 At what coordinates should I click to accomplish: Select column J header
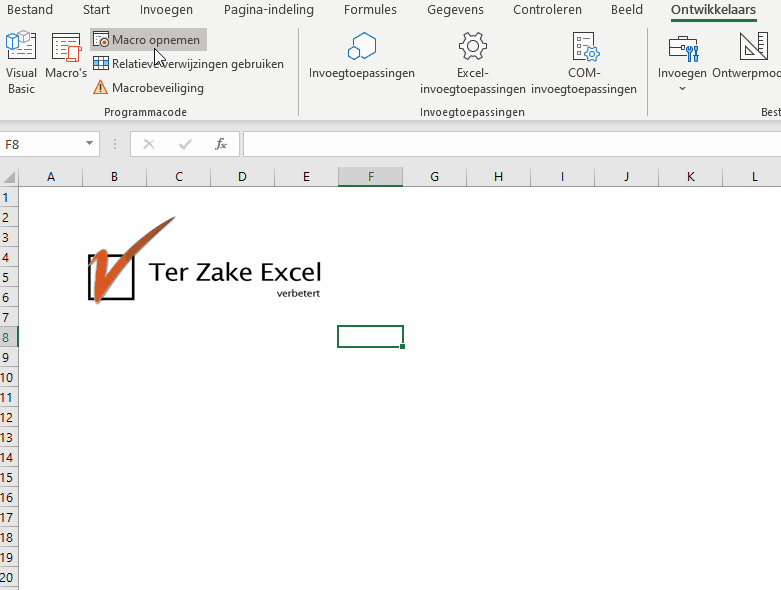[626, 177]
